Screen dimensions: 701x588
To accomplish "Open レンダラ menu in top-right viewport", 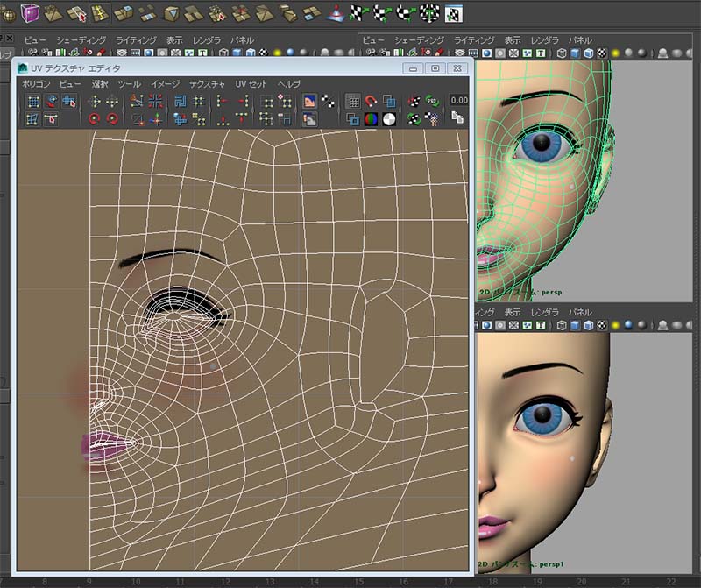I will 544,40.
